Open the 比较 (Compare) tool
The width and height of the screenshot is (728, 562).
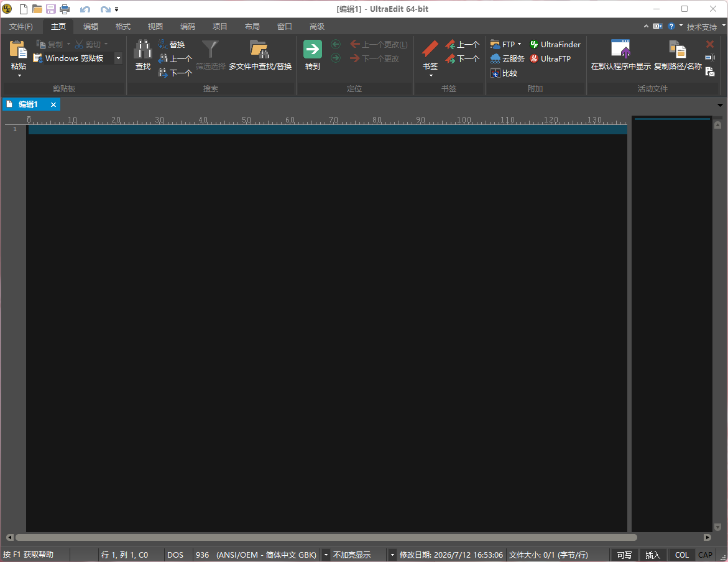(504, 73)
